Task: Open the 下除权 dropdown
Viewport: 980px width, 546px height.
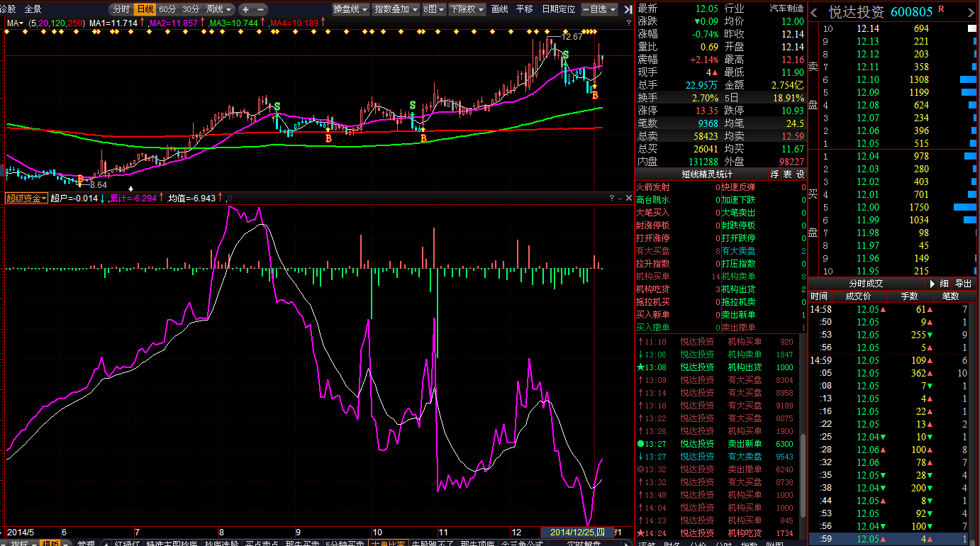Action: click(467, 9)
